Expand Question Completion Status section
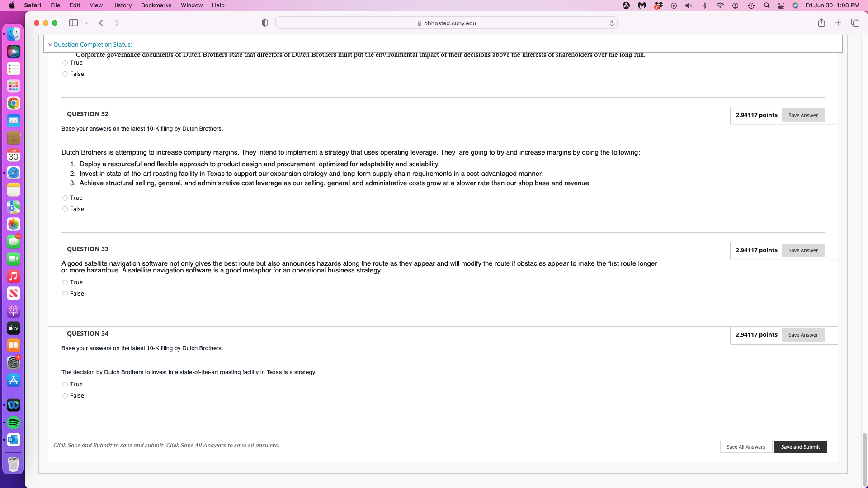 pos(92,44)
